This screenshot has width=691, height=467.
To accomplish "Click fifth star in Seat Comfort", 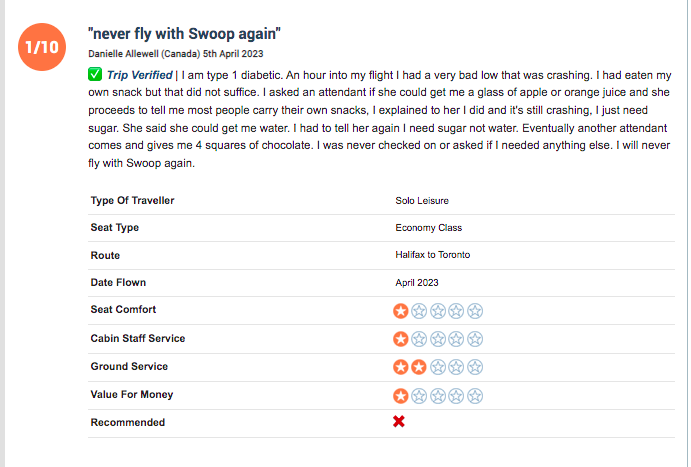I will pos(475,311).
